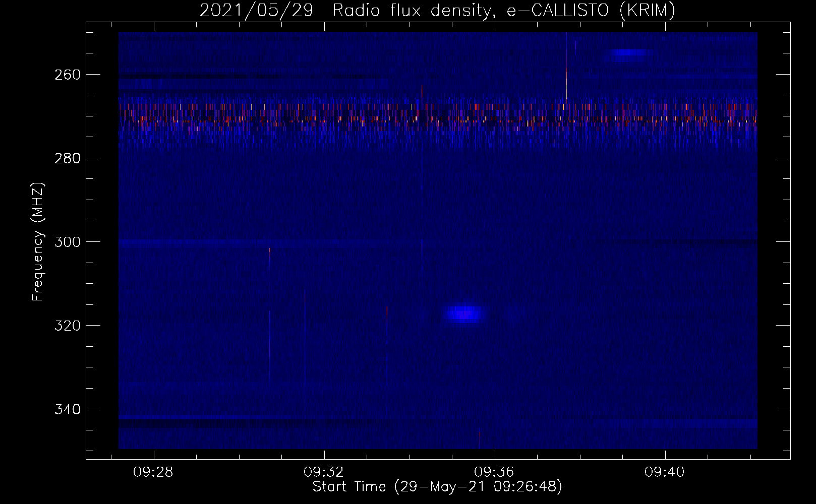The image size is (816, 504).
Task: Click the 'Frequency (MHZ)' axis label
Action: point(38,242)
